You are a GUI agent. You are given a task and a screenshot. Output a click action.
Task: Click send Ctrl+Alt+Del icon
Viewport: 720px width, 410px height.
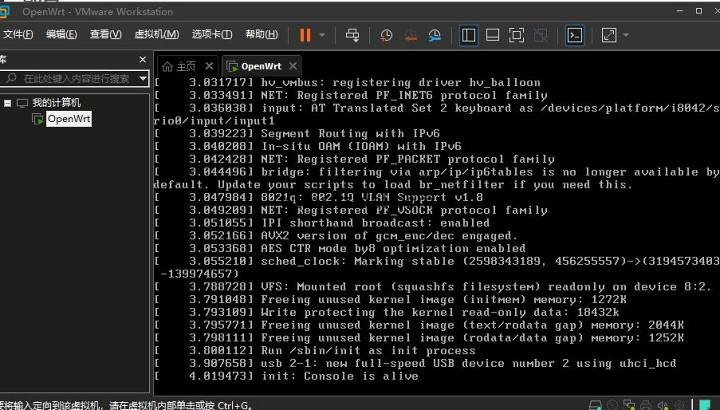click(353, 35)
